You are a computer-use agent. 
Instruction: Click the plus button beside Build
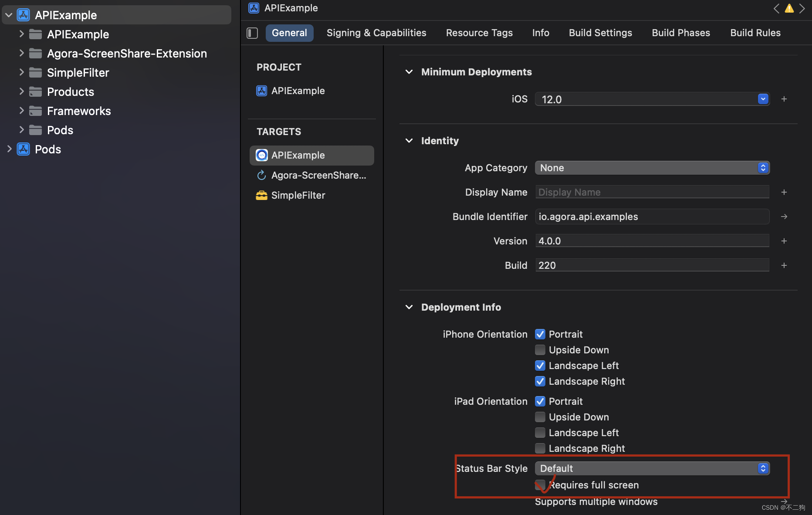coord(784,265)
